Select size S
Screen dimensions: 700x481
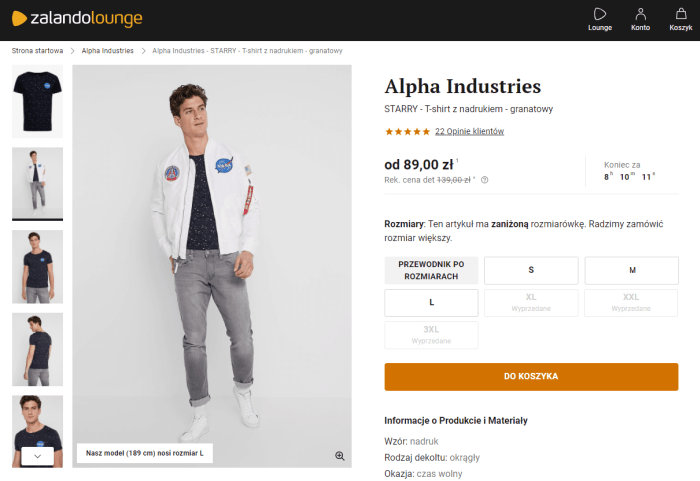pos(531,270)
